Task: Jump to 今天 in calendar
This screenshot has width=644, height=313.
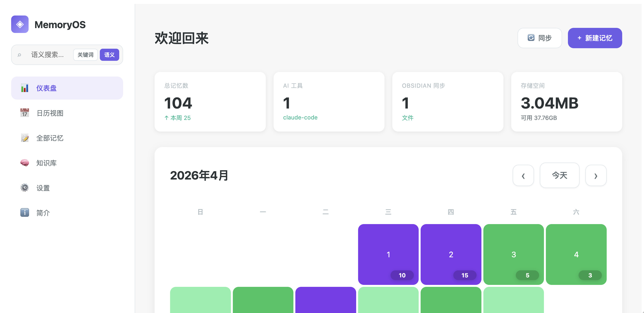Action: pos(559,175)
